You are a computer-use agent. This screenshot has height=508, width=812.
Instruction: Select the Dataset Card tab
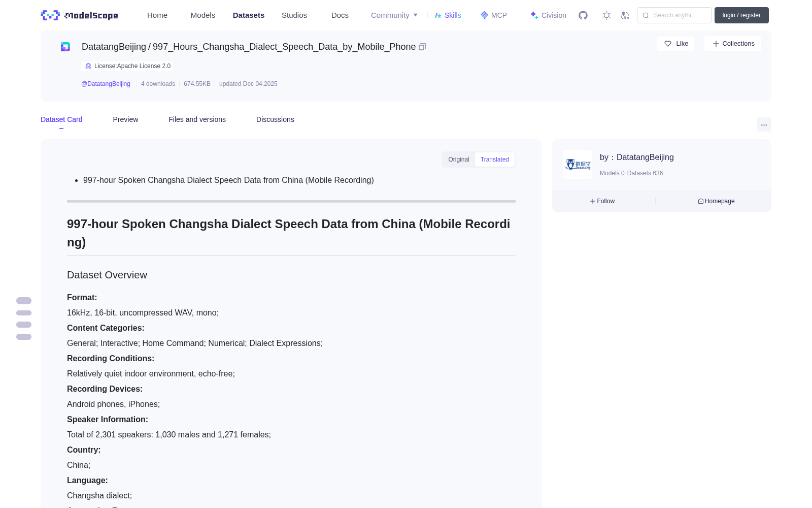[x=61, y=119]
